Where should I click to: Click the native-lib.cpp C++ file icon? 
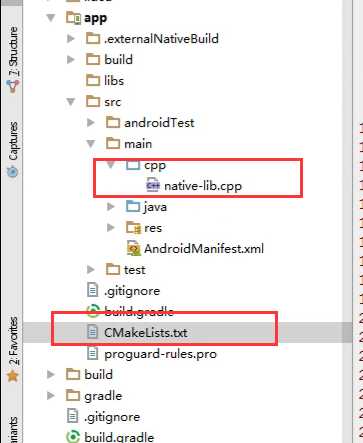pyautogui.click(x=153, y=185)
